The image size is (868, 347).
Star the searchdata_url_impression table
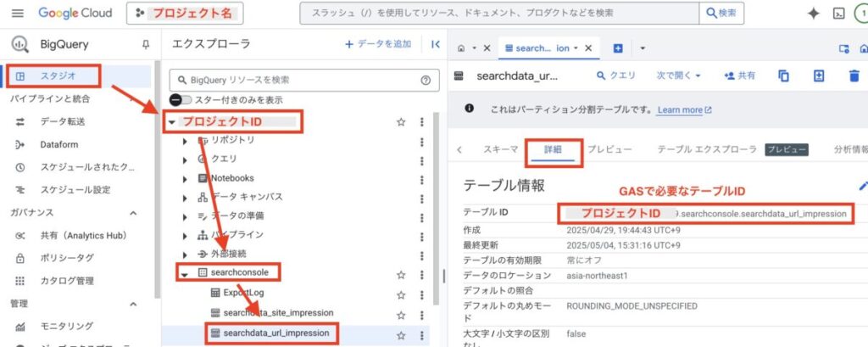[x=401, y=335]
